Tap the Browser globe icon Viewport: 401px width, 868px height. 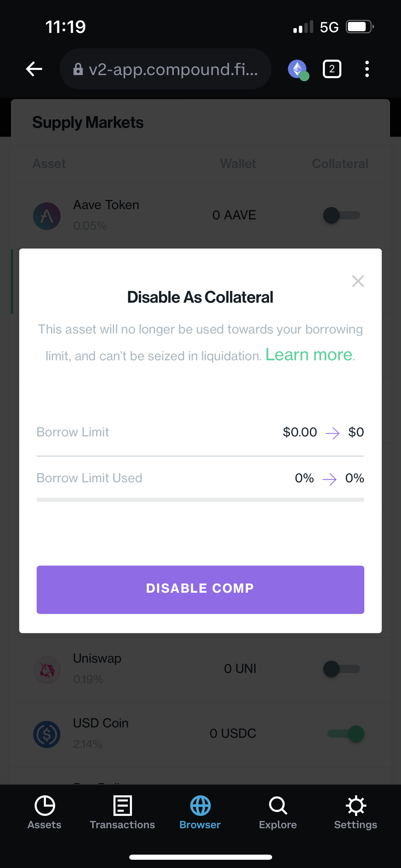(x=200, y=806)
